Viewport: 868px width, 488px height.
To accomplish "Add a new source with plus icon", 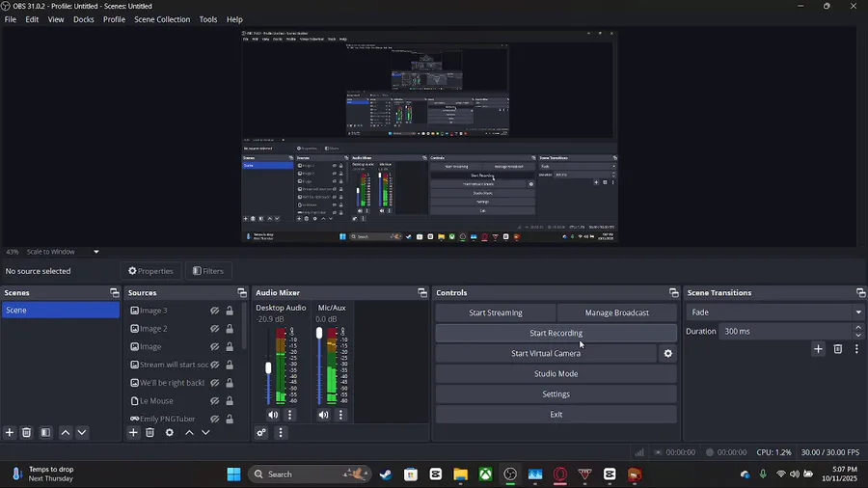I will pos(133,433).
